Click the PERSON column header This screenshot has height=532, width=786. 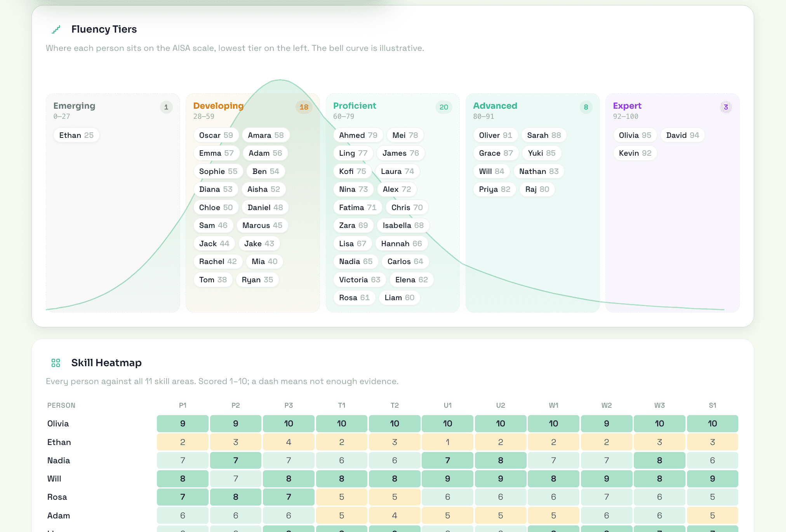pos(61,405)
